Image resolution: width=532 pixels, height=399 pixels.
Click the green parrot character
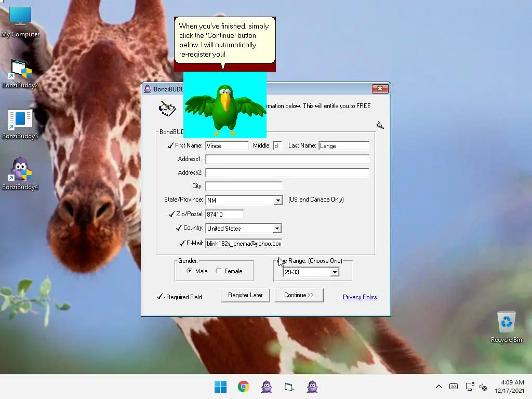click(x=225, y=109)
